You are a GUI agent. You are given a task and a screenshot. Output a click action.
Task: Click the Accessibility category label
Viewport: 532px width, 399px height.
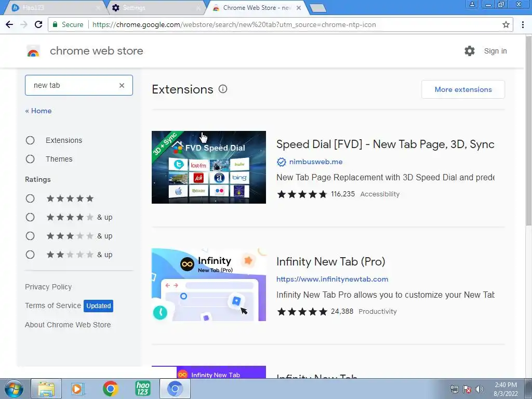click(x=380, y=194)
